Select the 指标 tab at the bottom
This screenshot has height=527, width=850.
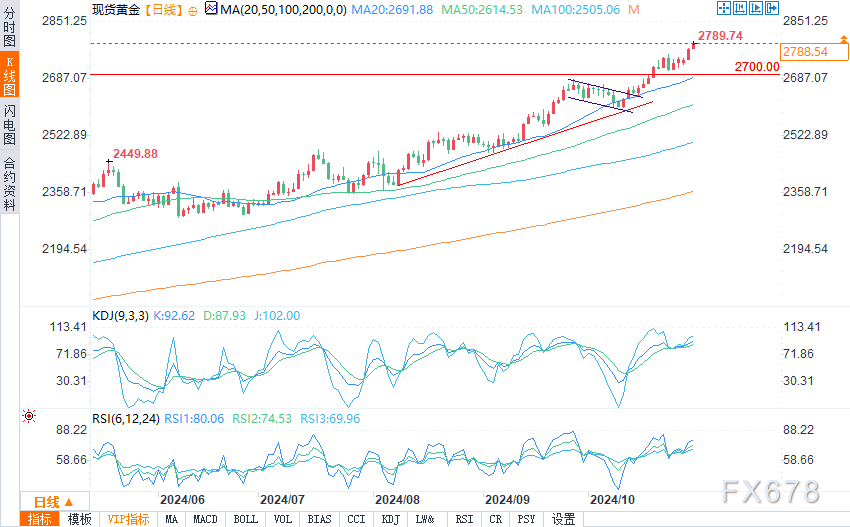[41, 519]
